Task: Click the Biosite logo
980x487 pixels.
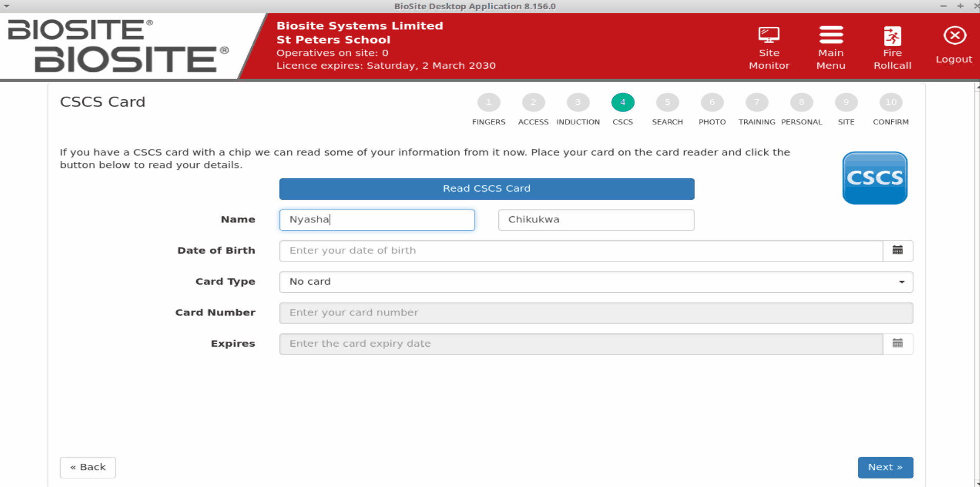Action: 118,46
